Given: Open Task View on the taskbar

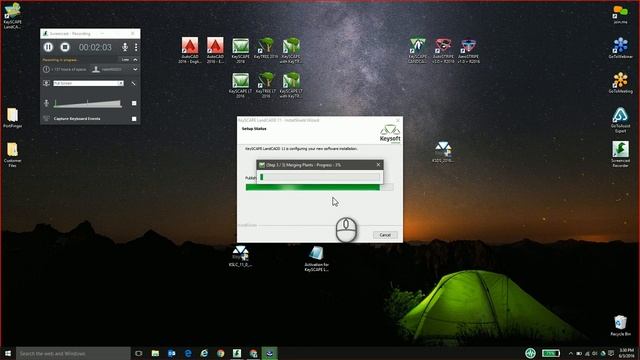Looking at the screenshot, I should point(139,353).
